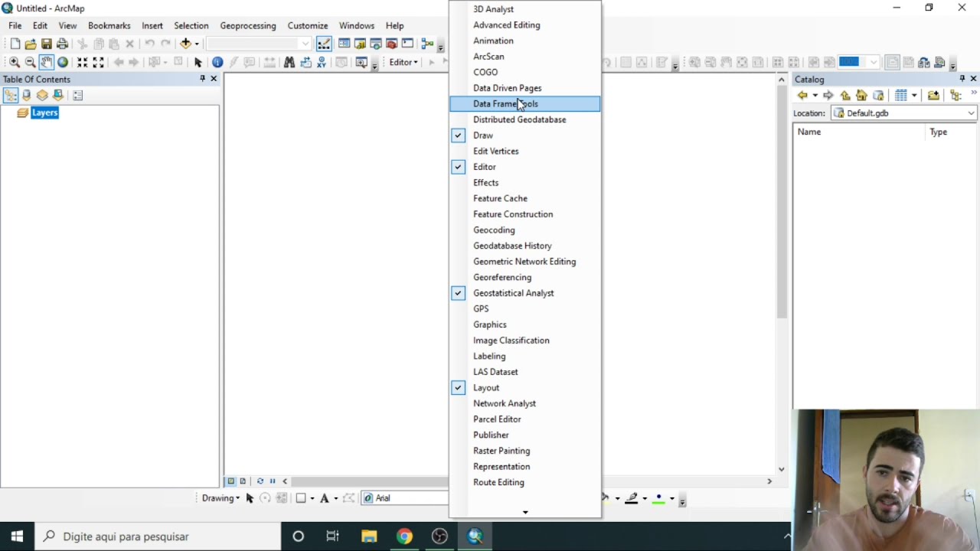
Task: Open the Find binoculars tool
Action: pyautogui.click(x=289, y=62)
